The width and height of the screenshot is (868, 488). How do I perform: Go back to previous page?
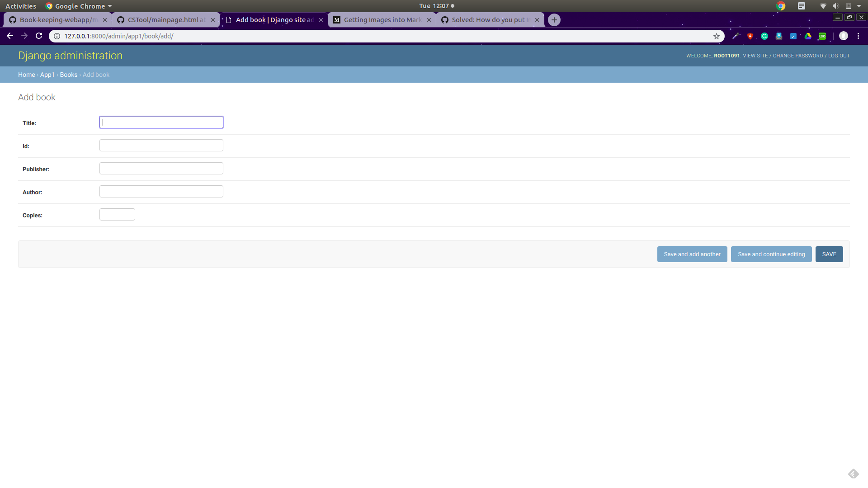coord(10,36)
